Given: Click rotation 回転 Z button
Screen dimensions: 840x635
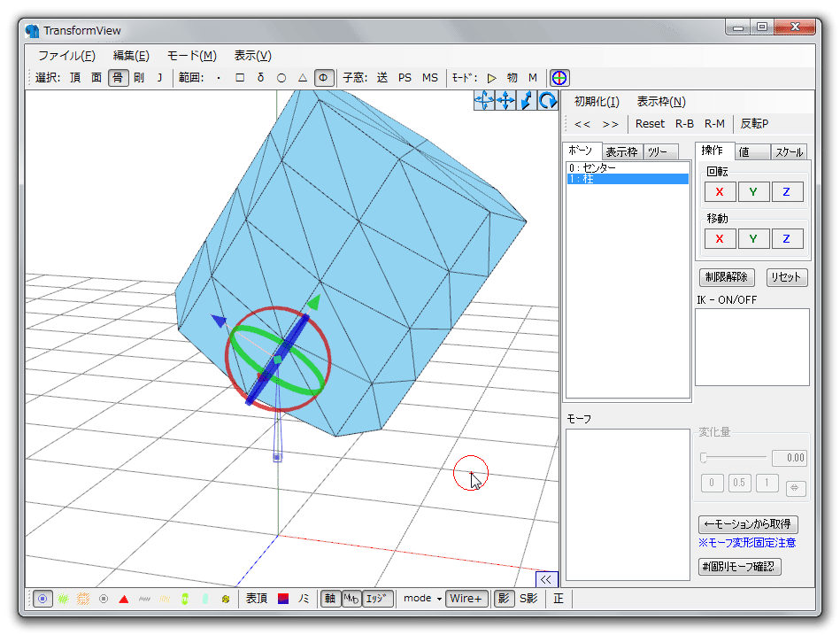Looking at the screenshot, I should (787, 192).
